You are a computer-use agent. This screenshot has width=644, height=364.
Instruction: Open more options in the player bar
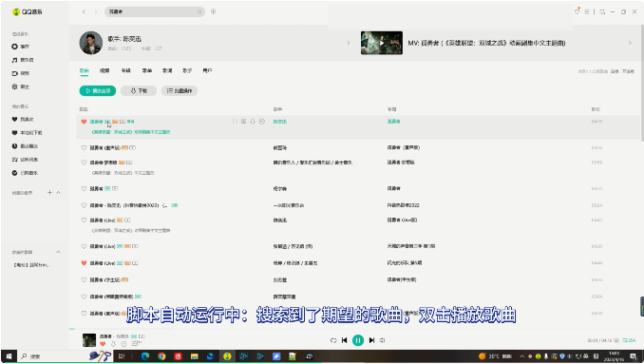[x=123, y=344]
